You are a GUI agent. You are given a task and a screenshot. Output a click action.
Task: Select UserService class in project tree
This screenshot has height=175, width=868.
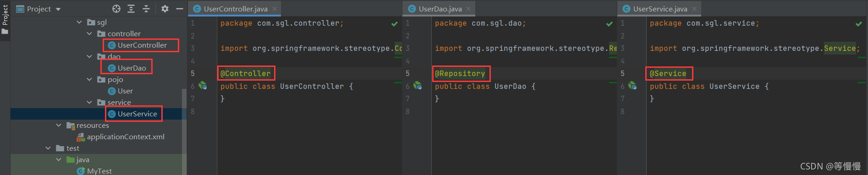tap(133, 114)
